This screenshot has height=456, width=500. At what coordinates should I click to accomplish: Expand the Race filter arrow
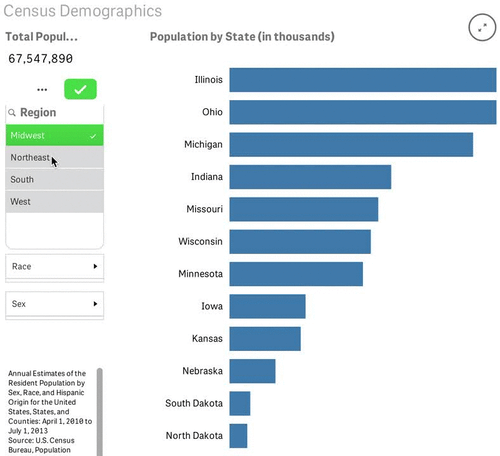[95, 266]
